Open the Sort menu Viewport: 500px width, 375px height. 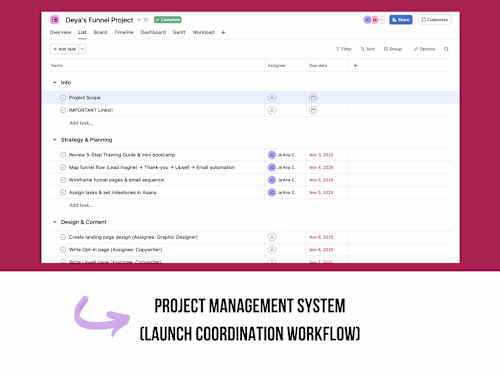click(x=368, y=49)
